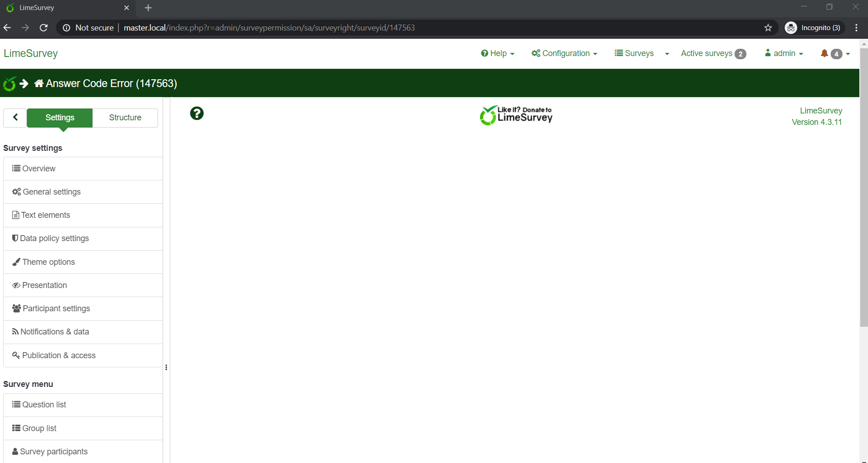Image resolution: width=868 pixels, height=463 pixels.
Task: Click the LimeSurvey Version 4.3.11 text
Action: tap(817, 116)
